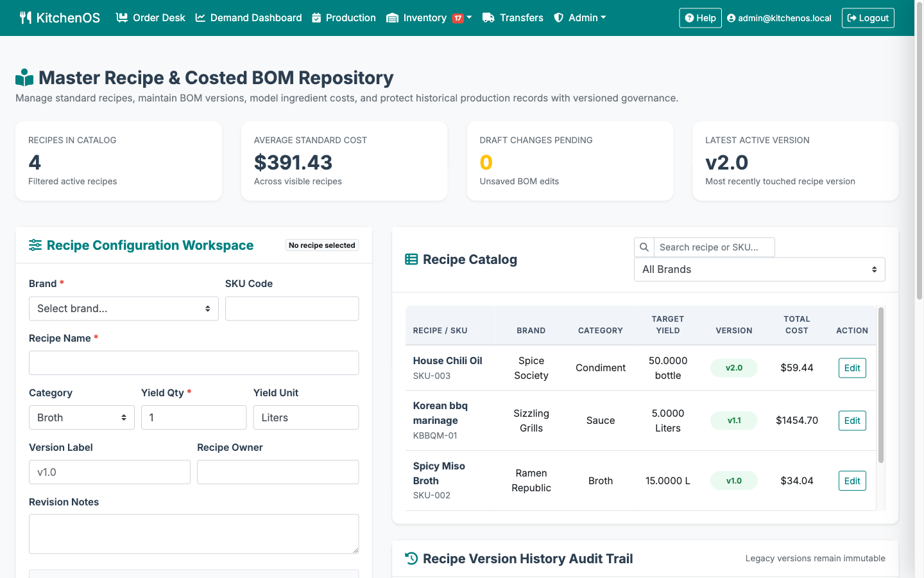Viewport: 924px width, 578px height.
Task: Click the Inventory warehouse icon
Action: [392, 18]
